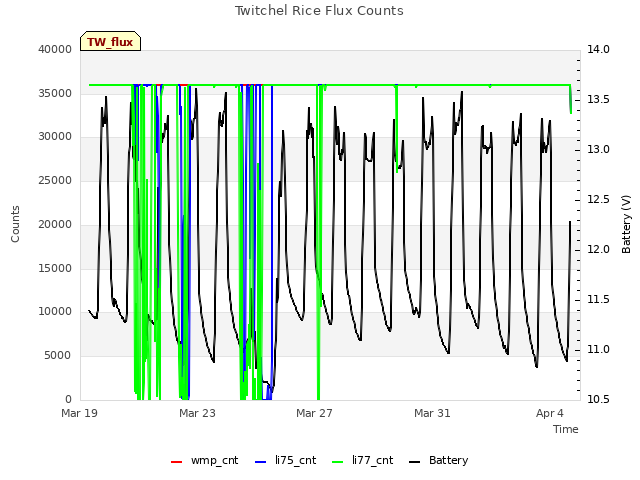Click the 0 Counts tick label
640x480 pixels.
(x=69, y=399)
